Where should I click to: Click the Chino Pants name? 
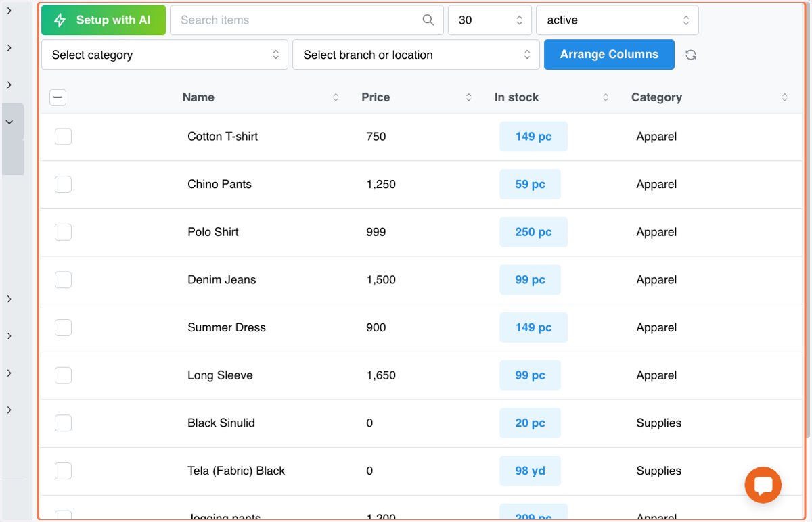219,184
